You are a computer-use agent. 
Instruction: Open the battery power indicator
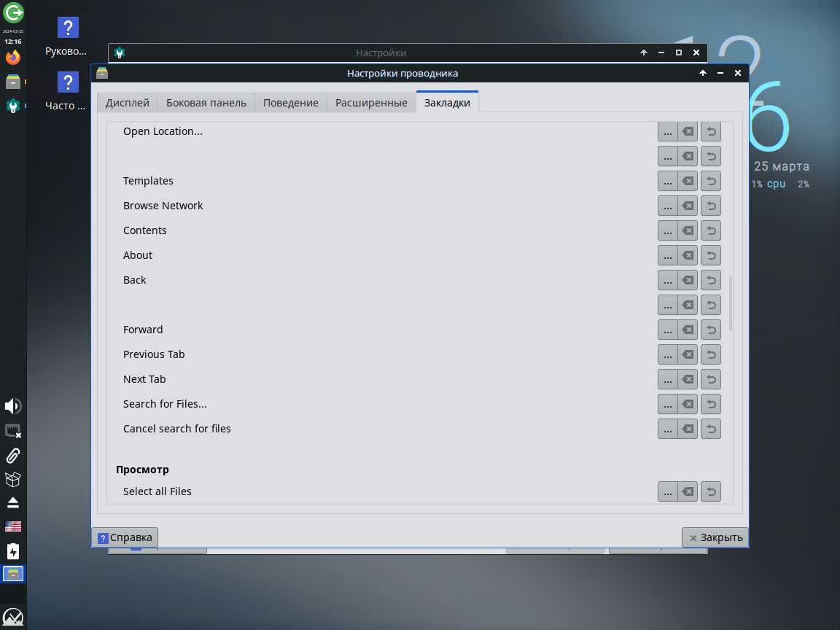[x=13, y=551]
